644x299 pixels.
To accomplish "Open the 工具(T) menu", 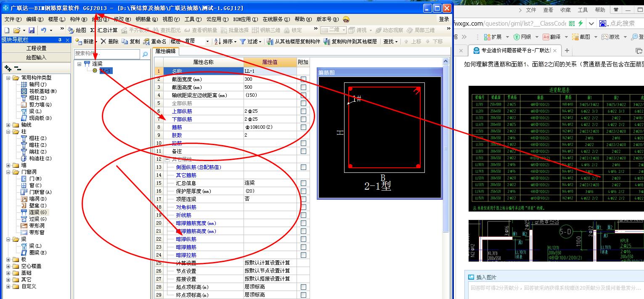I will [193, 19].
